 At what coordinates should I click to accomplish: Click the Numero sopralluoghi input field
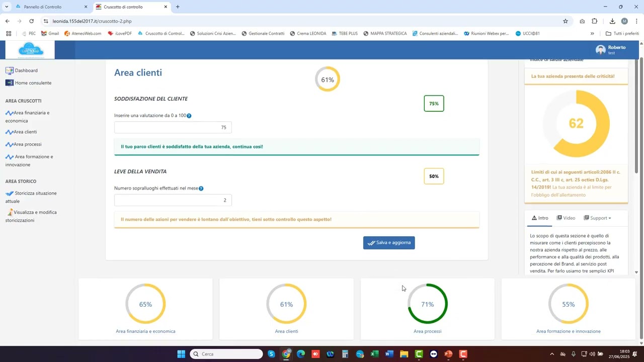coord(173,200)
